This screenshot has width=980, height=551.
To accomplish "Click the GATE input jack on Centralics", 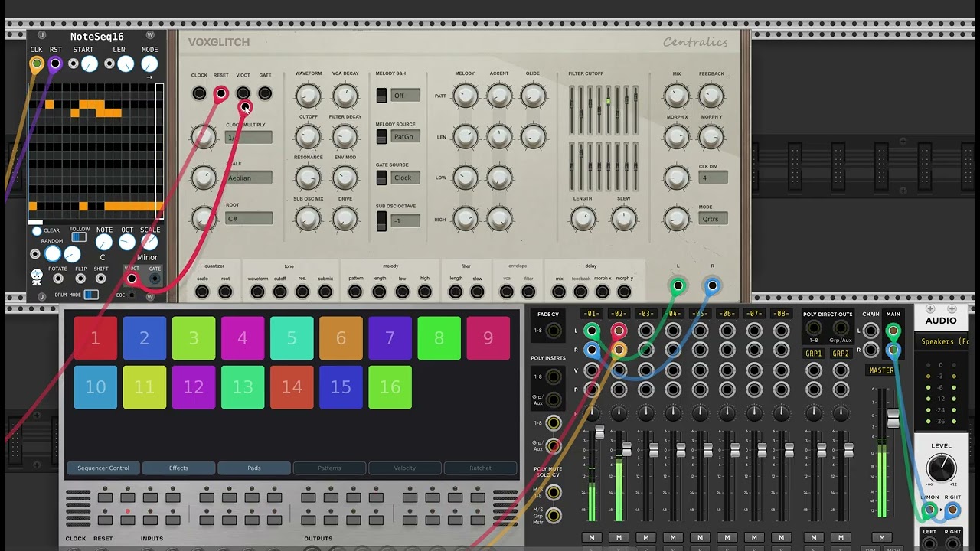I will coord(265,93).
